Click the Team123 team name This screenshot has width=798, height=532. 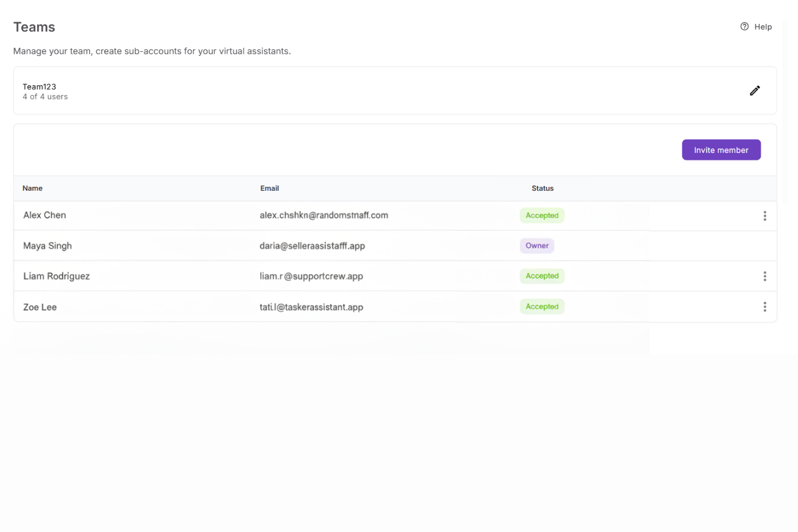point(39,86)
